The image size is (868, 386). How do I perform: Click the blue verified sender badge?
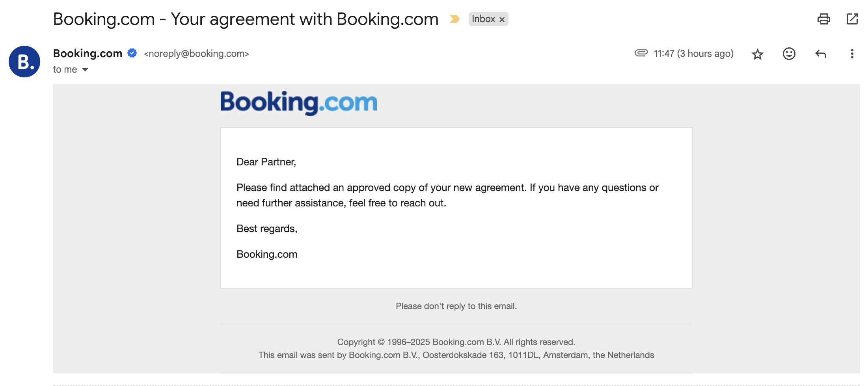(x=132, y=53)
